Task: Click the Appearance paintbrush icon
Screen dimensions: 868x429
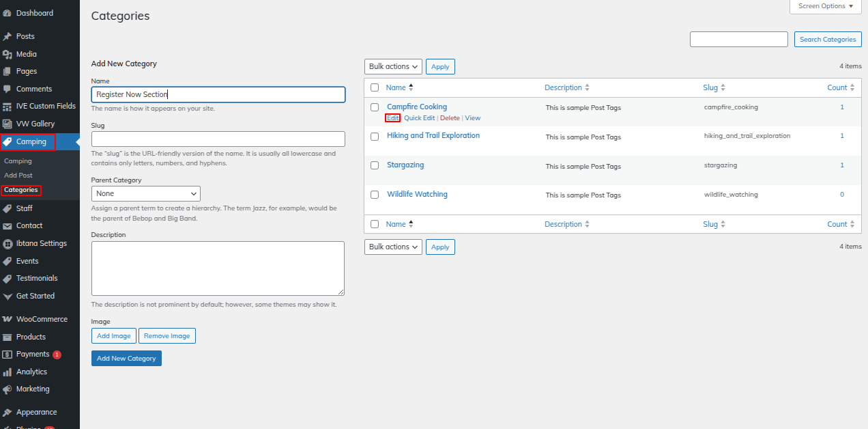Action: (x=8, y=413)
